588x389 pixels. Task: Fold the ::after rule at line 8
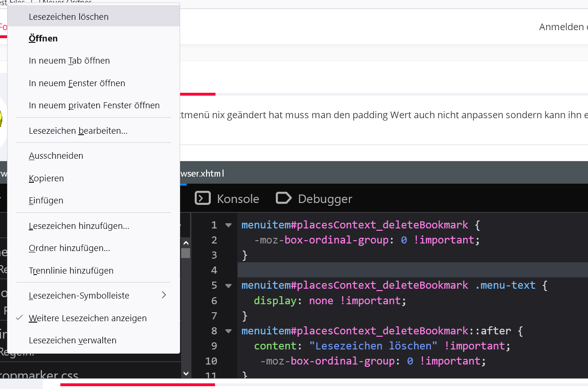click(229, 331)
